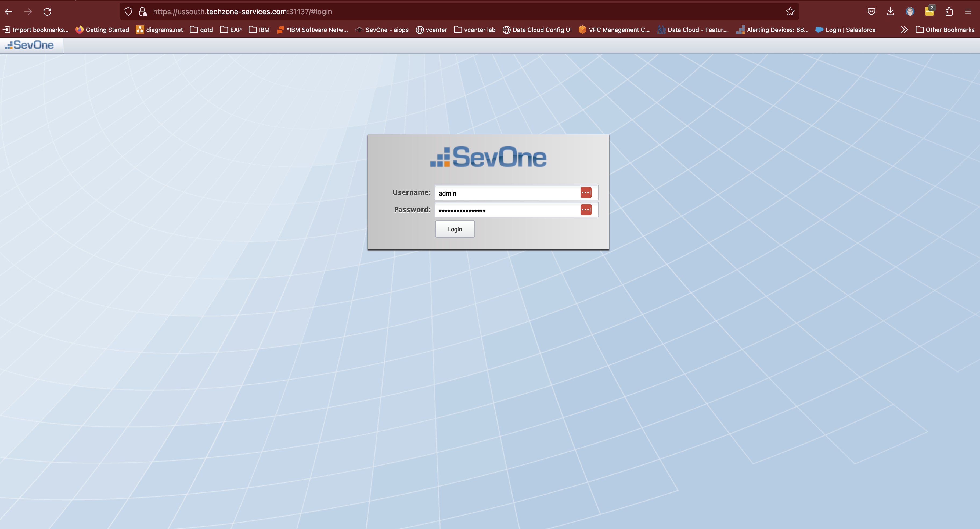Open Getting Started bookmark
Image resolution: width=980 pixels, height=529 pixels.
pos(102,30)
